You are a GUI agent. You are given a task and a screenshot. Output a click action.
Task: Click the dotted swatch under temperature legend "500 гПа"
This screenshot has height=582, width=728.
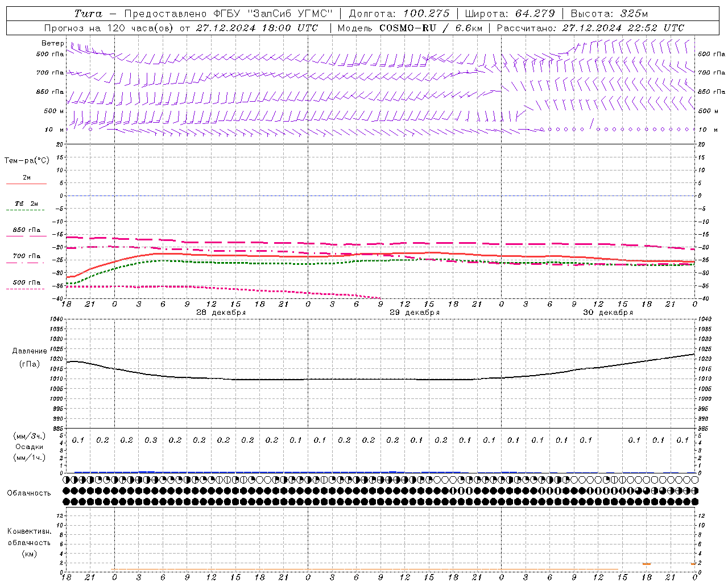coord(26,289)
